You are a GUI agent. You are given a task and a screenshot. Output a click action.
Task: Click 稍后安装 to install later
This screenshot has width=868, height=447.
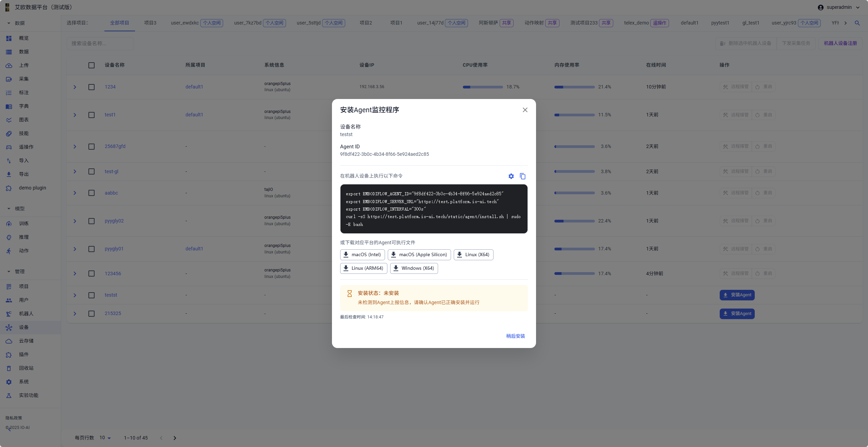point(515,336)
